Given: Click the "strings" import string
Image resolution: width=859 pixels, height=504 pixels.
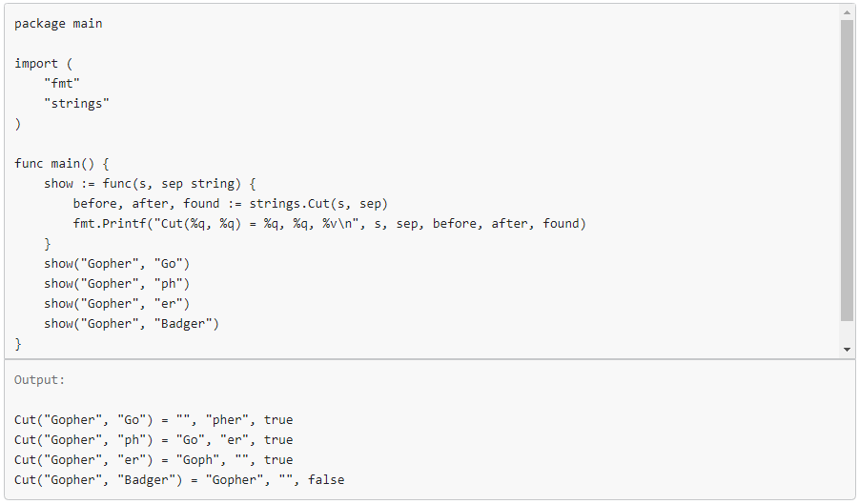Looking at the screenshot, I should coord(76,104).
